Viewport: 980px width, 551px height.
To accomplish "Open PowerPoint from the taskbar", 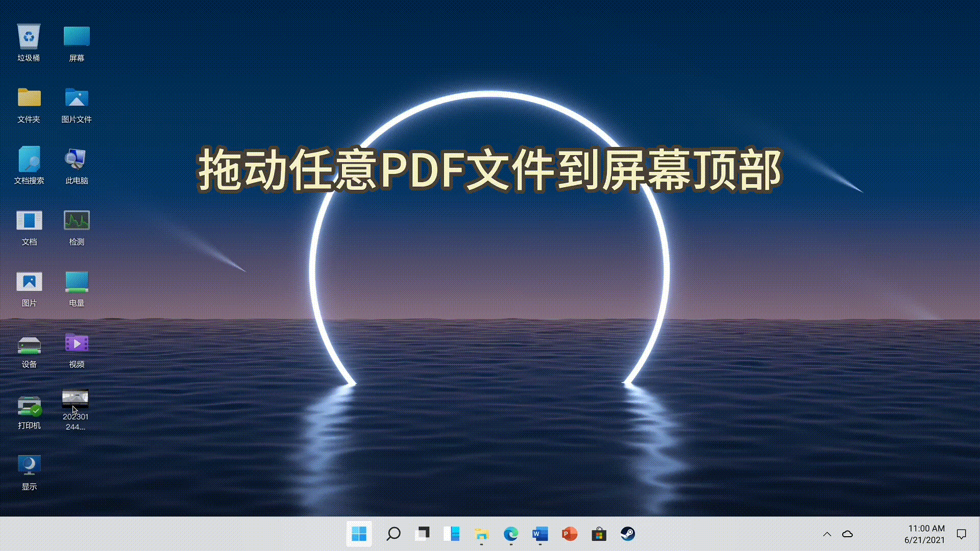I will [569, 534].
